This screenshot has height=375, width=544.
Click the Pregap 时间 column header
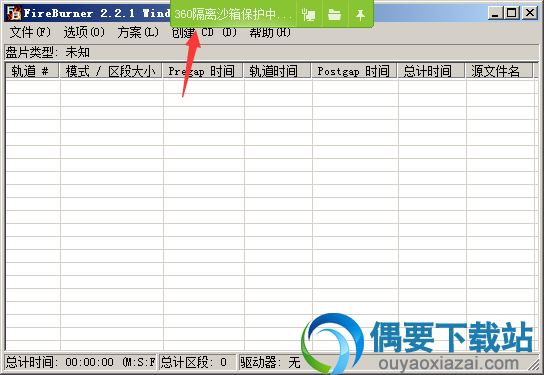point(203,71)
